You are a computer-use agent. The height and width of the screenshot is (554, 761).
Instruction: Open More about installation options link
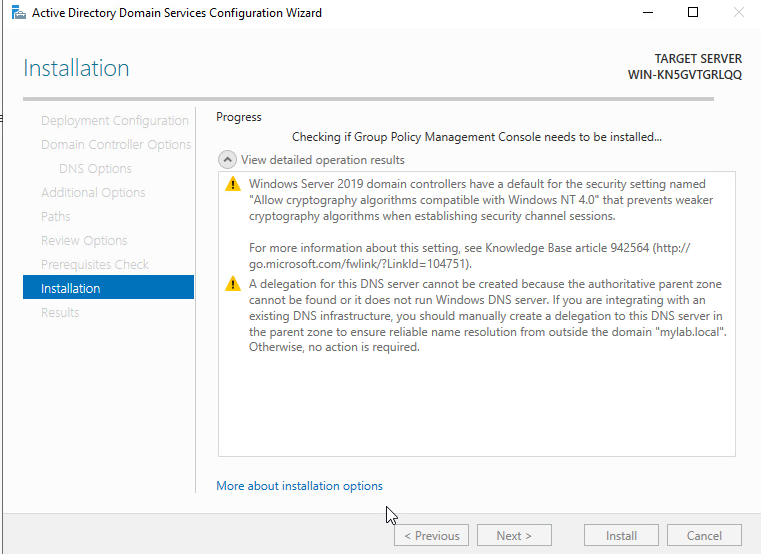tap(299, 486)
